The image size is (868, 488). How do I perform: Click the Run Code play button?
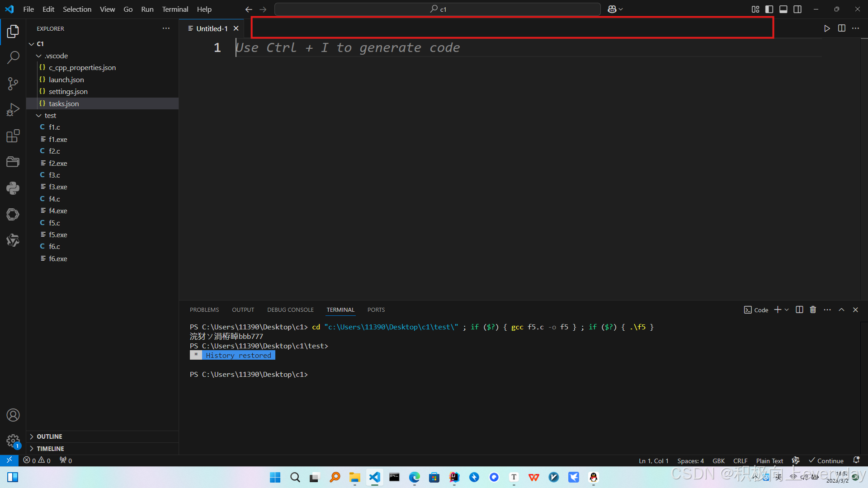827,28
